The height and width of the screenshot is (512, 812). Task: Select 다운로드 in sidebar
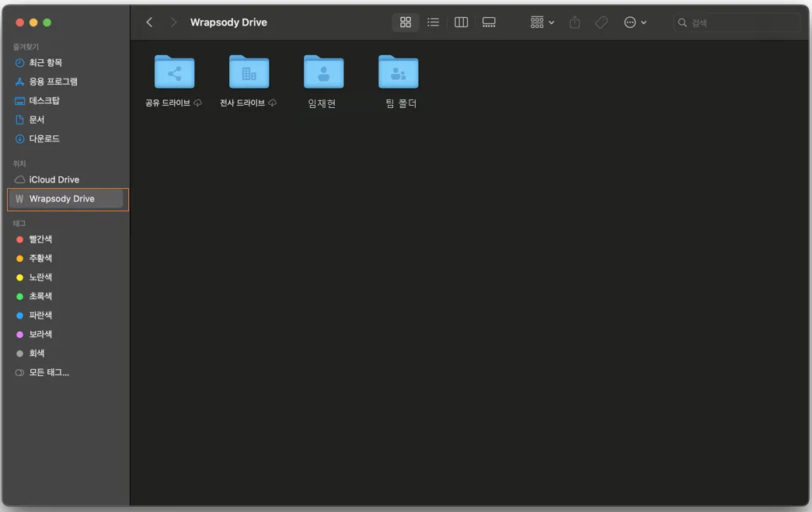(66, 139)
